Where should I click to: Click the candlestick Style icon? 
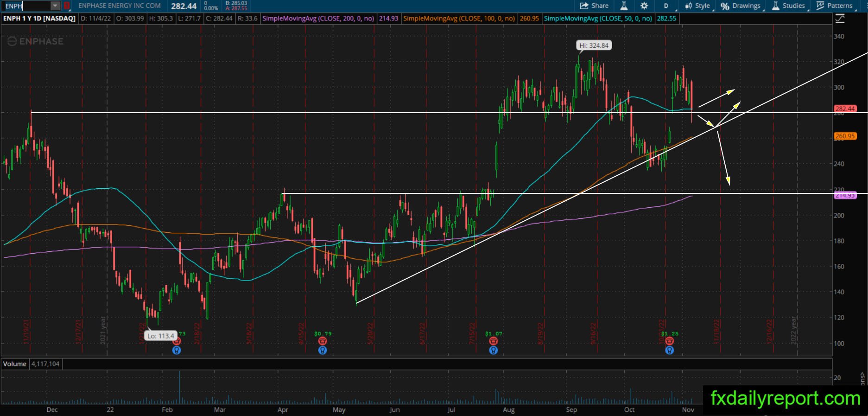[689, 6]
